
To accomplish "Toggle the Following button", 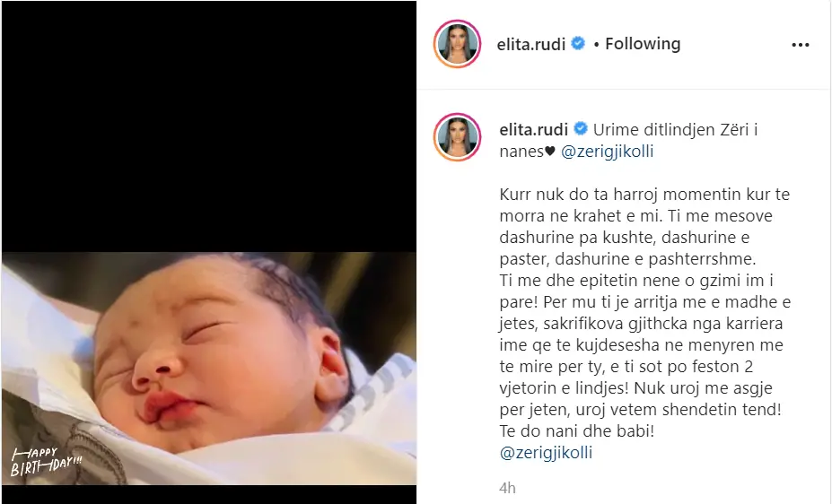I will click(x=643, y=43).
